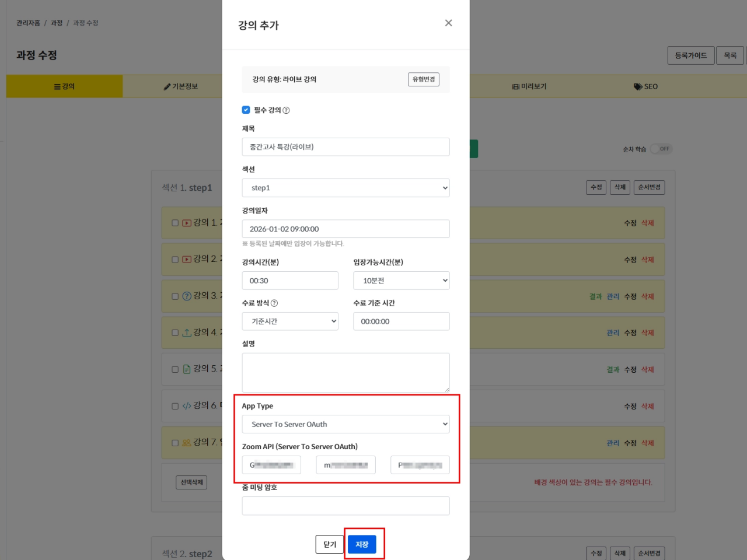
Task: Click the document icon of 강의 5
Action: pyautogui.click(x=187, y=369)
